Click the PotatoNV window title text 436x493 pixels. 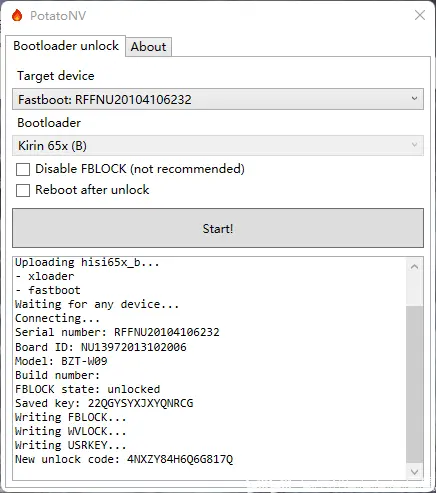[x=58, y=16]
